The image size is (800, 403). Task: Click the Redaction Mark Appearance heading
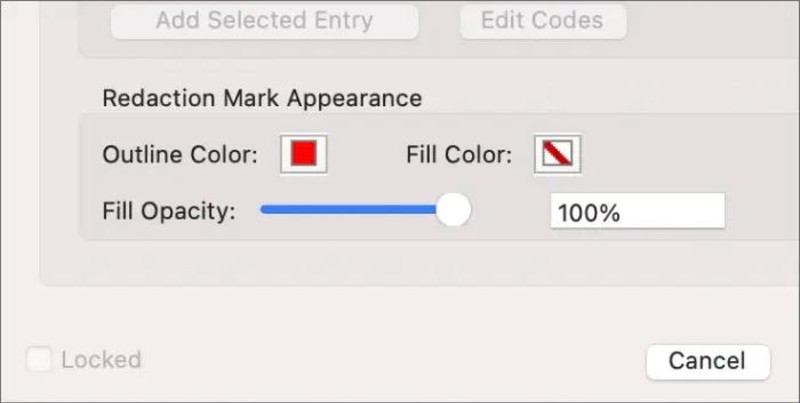[x=261, y=98]
